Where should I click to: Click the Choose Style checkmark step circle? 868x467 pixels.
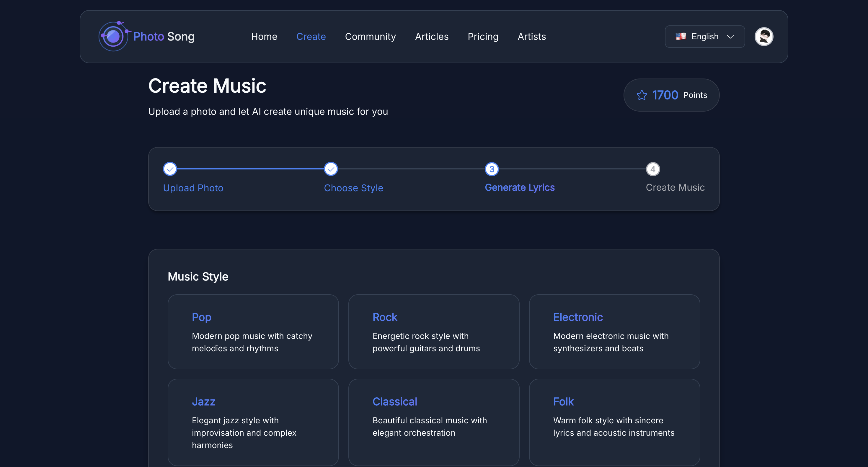(x=331, y=169)
